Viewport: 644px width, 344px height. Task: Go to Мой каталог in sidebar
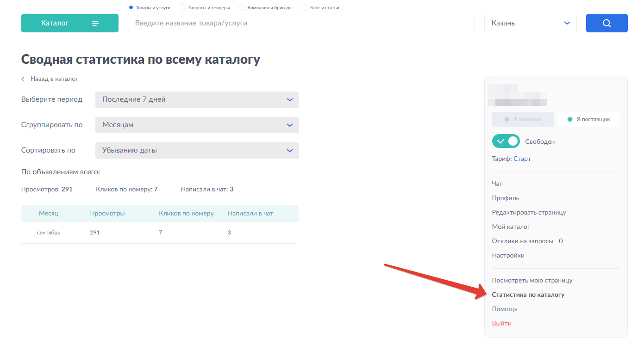(x=511, y=227)
